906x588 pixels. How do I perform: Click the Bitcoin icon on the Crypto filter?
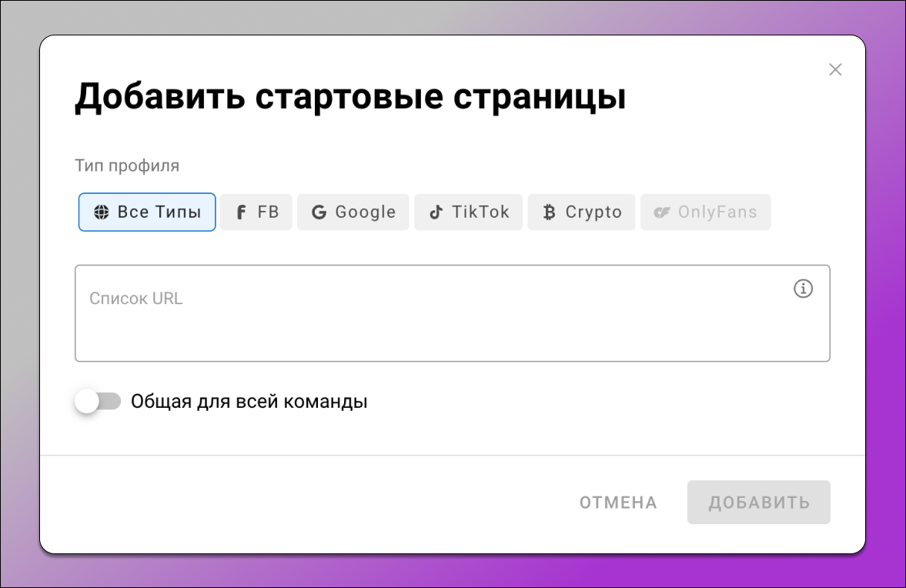[549, 212]
